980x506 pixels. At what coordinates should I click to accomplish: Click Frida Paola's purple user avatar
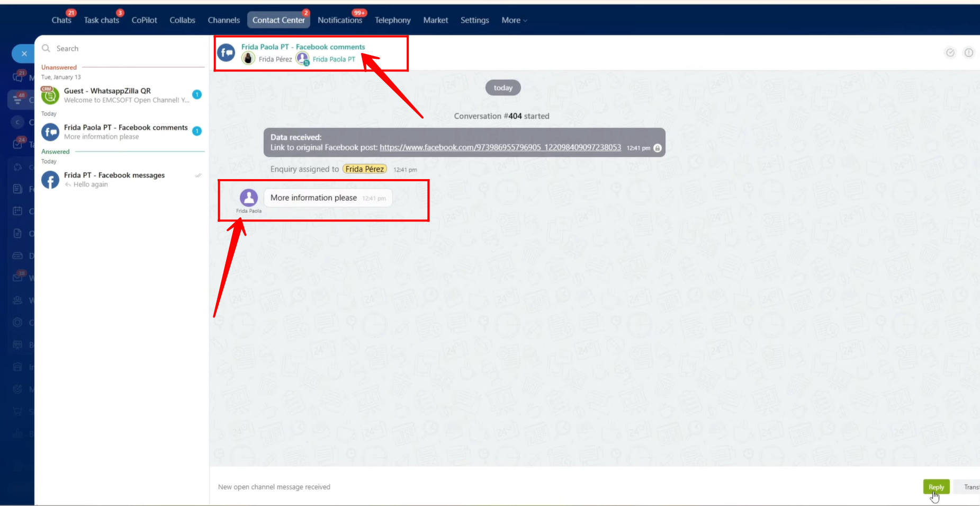point(249,198)
